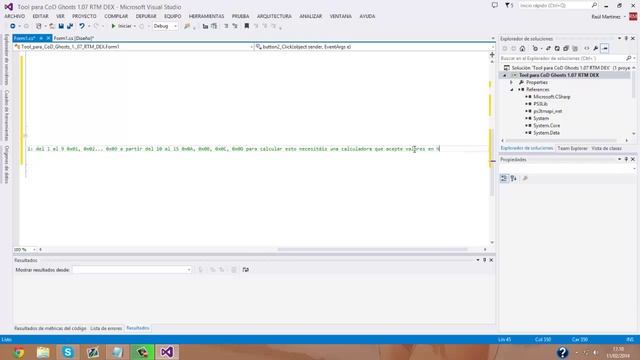Collapse the Tool para CoD Ghosts project node
The image size is (640, 360).
pos(504,76)
